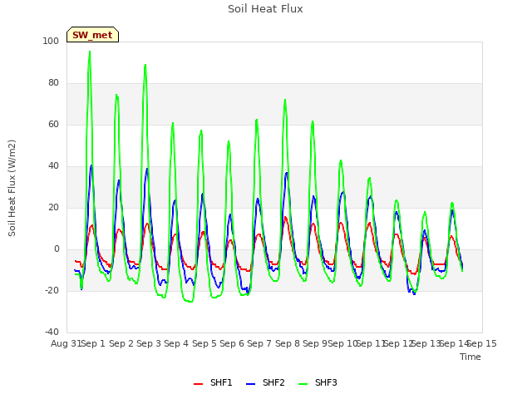Image resolution: width=532 pixels, height=399 pixels.
Task: Click the -40 y-axis tick label
Action: [52, 332]
